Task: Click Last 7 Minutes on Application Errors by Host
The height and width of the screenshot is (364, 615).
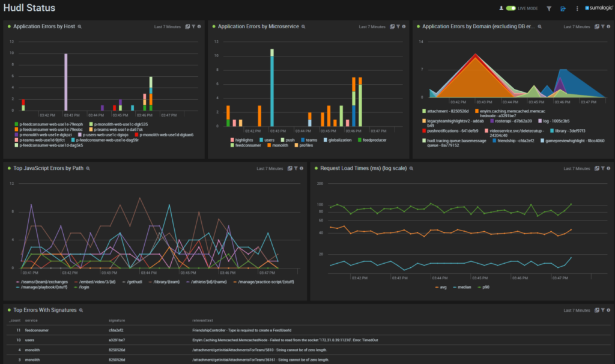Action: point(168,26)
